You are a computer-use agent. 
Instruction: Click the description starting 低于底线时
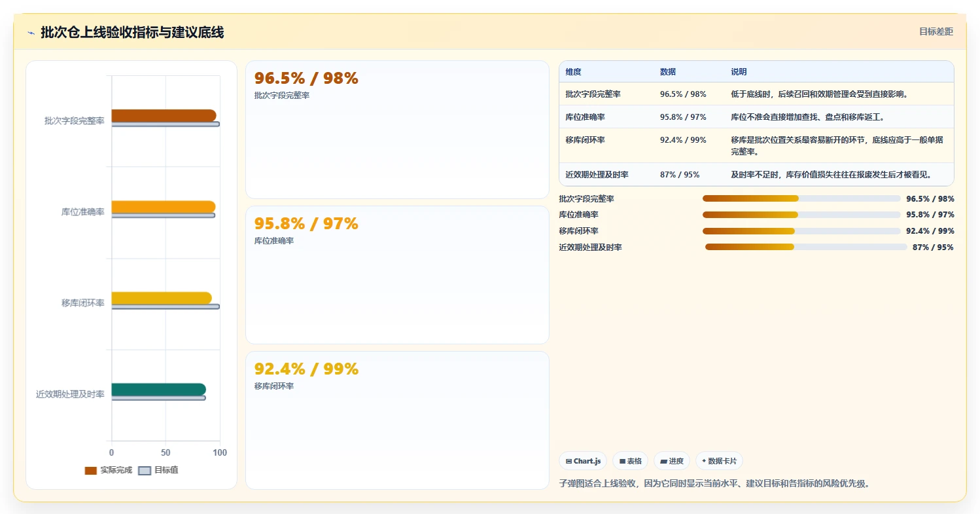(x=819, y=94)
